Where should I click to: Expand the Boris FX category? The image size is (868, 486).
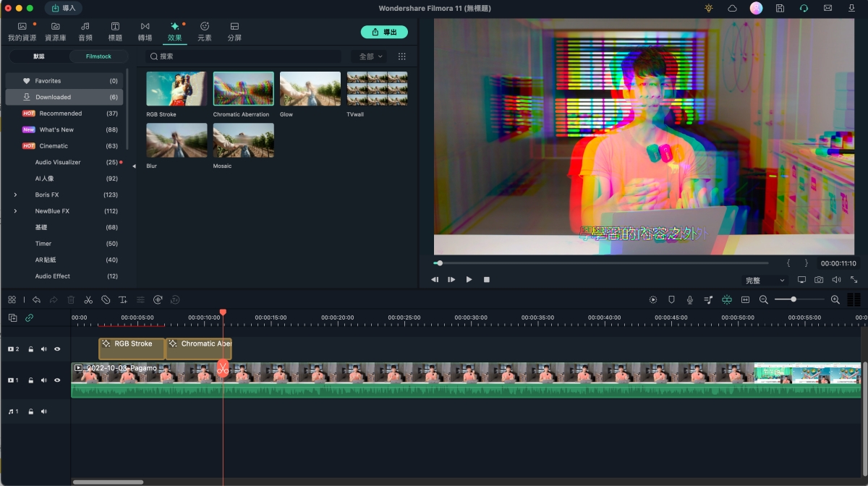pyautogui.click(x=15, y=195)
